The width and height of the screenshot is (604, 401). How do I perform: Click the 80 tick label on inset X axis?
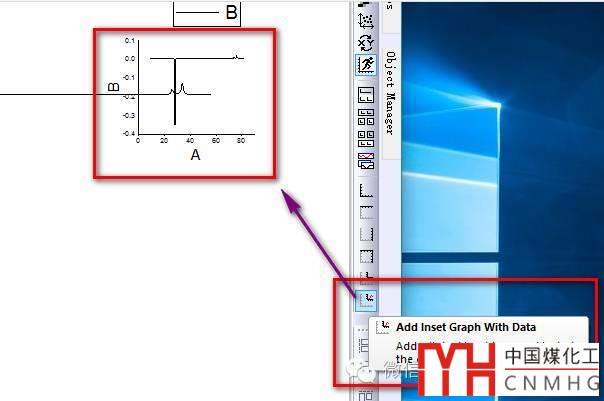pyautogui.click(x=241, y=141)
